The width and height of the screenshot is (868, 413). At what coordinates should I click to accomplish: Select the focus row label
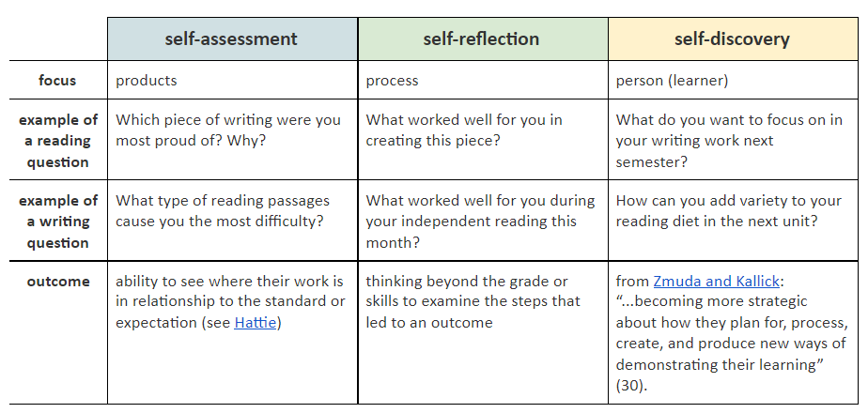(x=57, y=81)
